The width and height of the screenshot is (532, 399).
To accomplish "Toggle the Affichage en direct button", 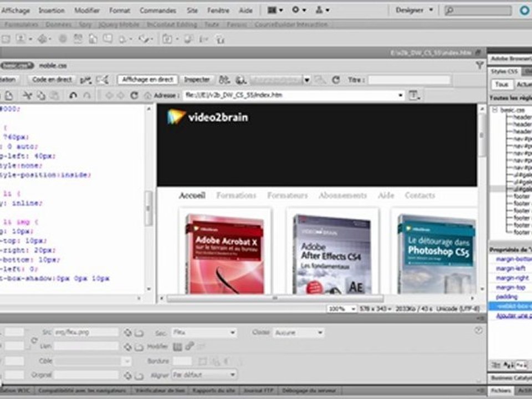I will pyautogui.click(x=147, y=80).
